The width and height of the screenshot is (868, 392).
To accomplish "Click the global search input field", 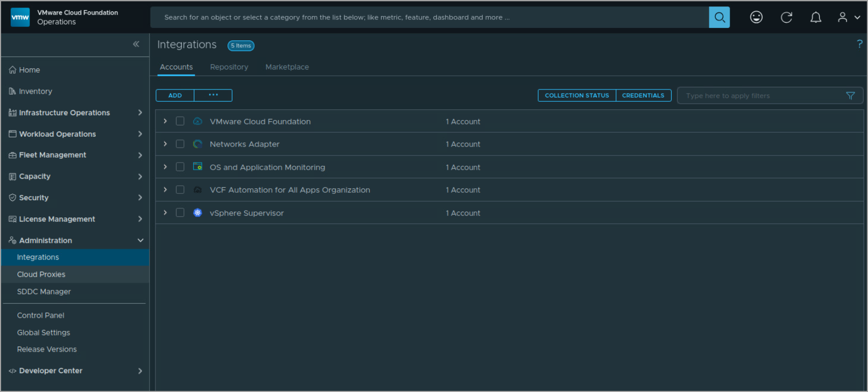I will pos(430,17).
